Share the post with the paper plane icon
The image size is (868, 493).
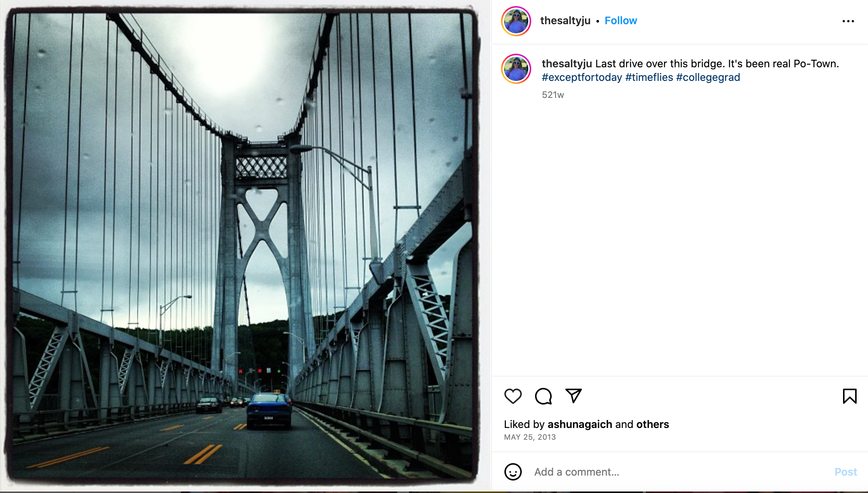[x=573, y=396]
